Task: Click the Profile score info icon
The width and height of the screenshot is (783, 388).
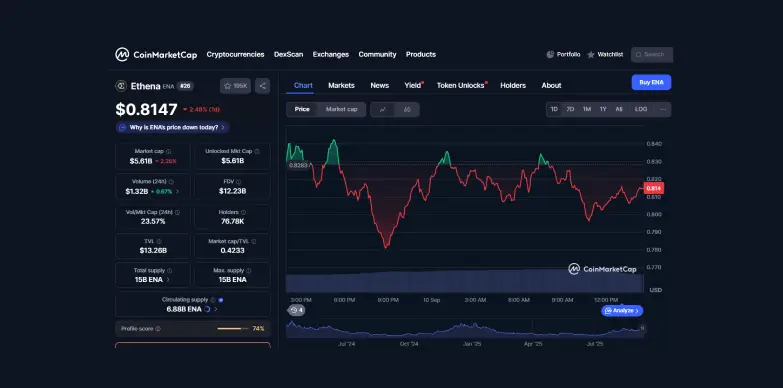Action: (x=158, y=329)
